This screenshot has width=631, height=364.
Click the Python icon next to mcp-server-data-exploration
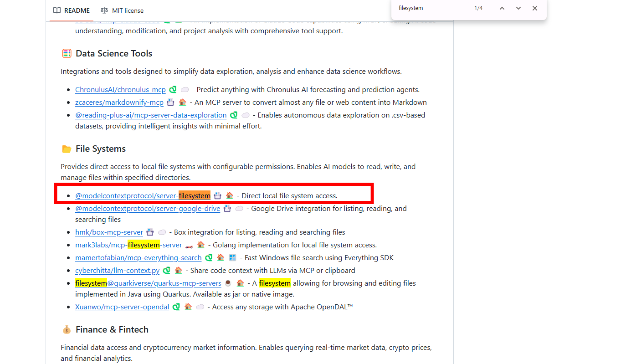click(x=234, y=115)
